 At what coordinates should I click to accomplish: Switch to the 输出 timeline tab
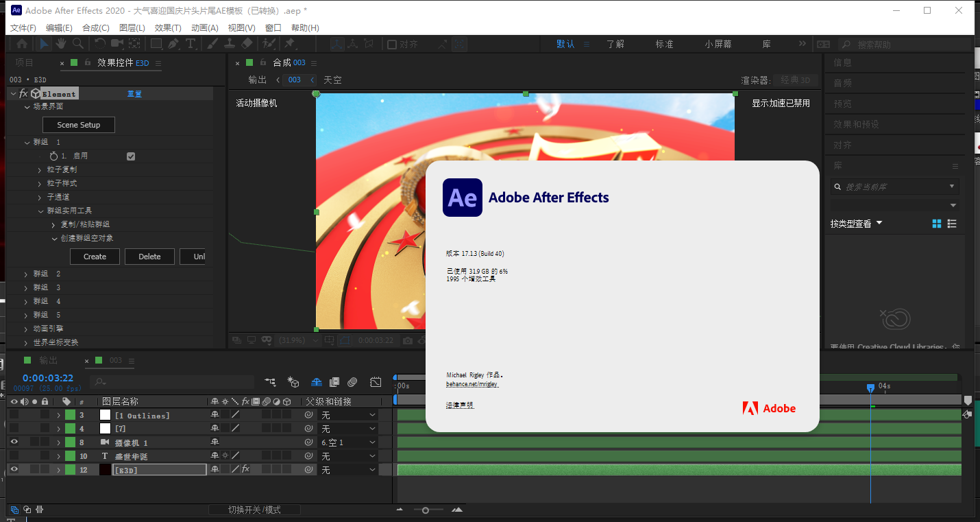(48, 360)
